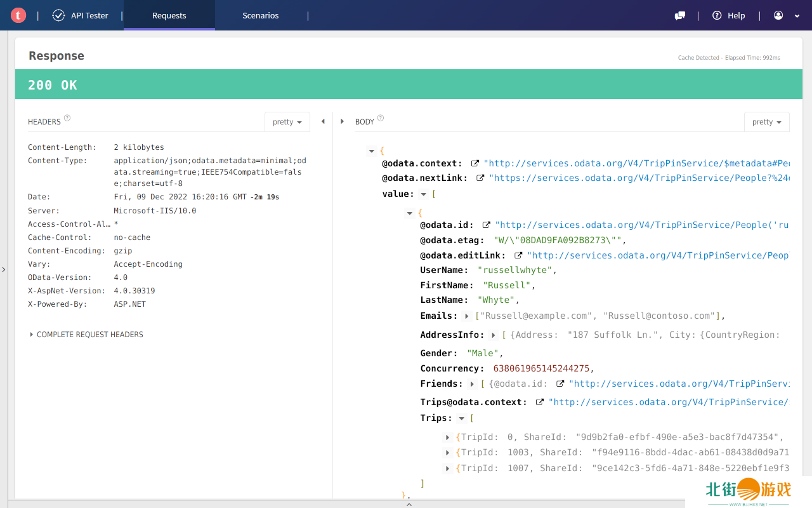
Task: Click the Talend red logo icon
Action: 18,15
